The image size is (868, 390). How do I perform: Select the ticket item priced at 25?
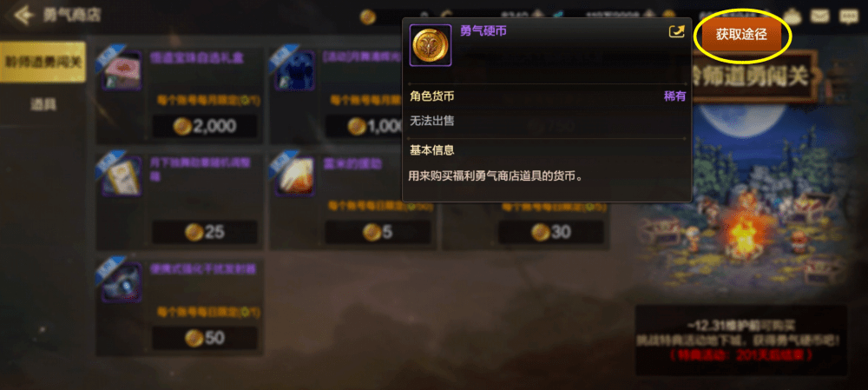(x=122, y=176)
